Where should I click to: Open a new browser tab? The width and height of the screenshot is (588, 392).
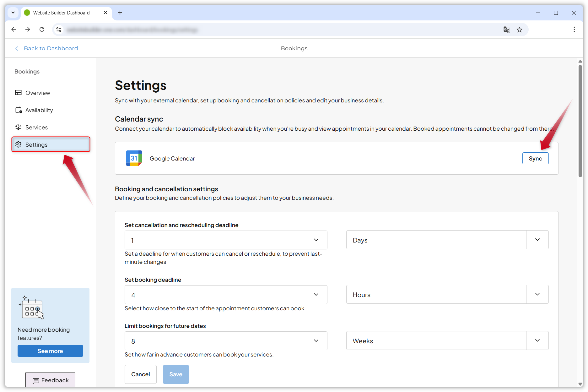point(120,13)
